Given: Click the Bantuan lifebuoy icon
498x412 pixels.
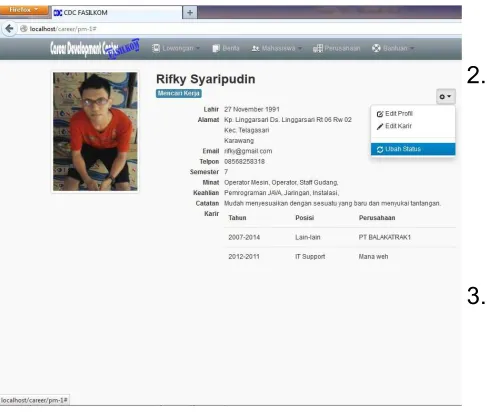Looking at the screenshot, I should (x=376, y=48).
